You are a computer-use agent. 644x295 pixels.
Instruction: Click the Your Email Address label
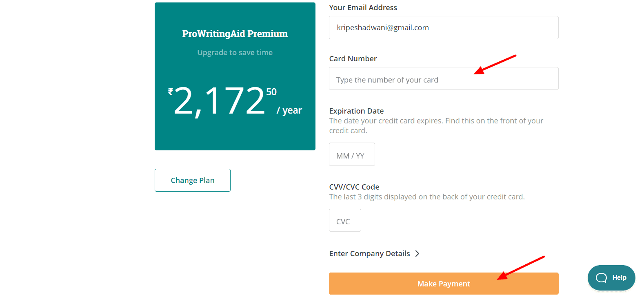pyautogui.click(x=363, y=8)
